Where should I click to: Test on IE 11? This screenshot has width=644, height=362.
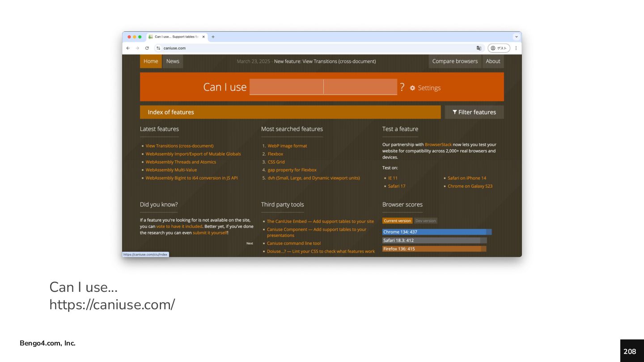tap(393, 178)
